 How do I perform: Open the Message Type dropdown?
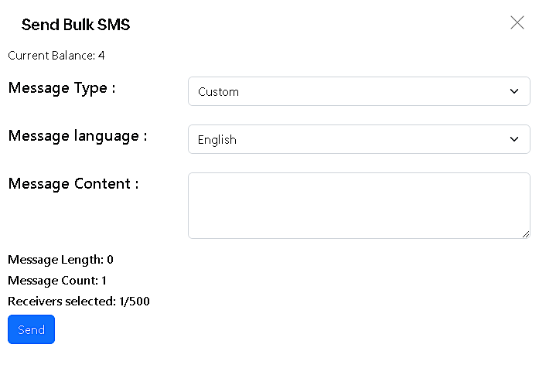click(x=359, y=91)
